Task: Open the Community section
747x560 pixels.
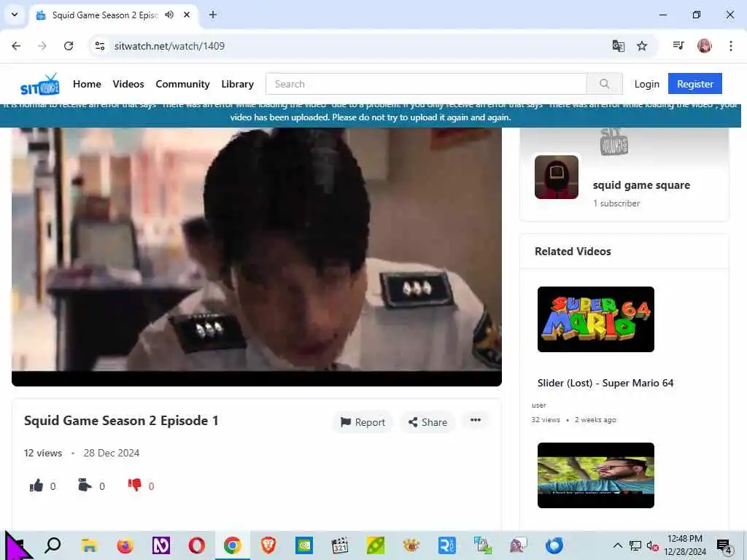Action: [x=182, y=84]
